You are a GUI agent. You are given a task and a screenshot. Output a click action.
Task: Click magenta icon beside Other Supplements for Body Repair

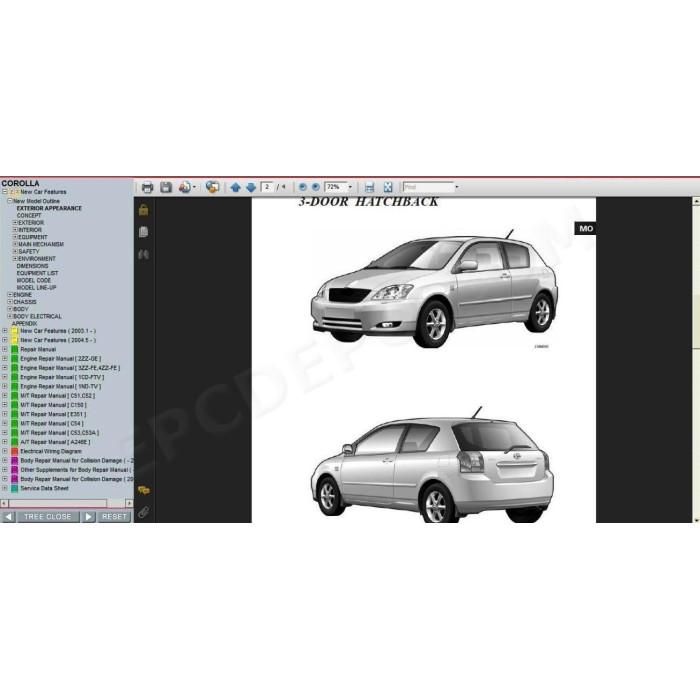[15, 470]
